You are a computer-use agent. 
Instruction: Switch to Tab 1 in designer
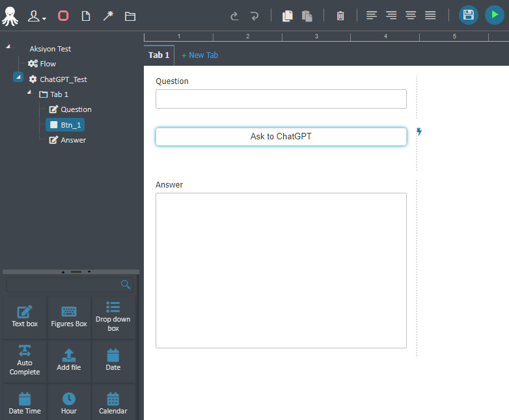[x=159, y=55]
